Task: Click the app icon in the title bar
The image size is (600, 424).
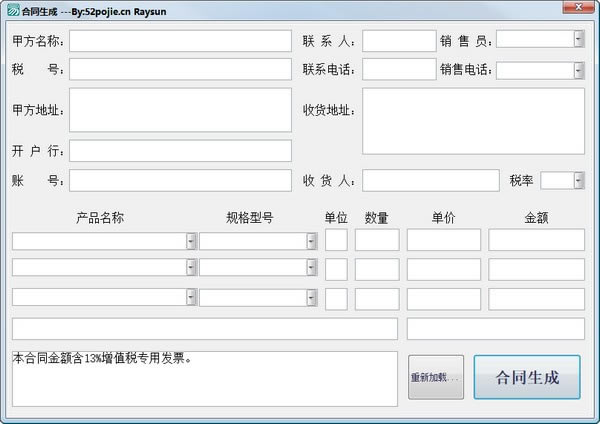Action: [x=11, y=10]
